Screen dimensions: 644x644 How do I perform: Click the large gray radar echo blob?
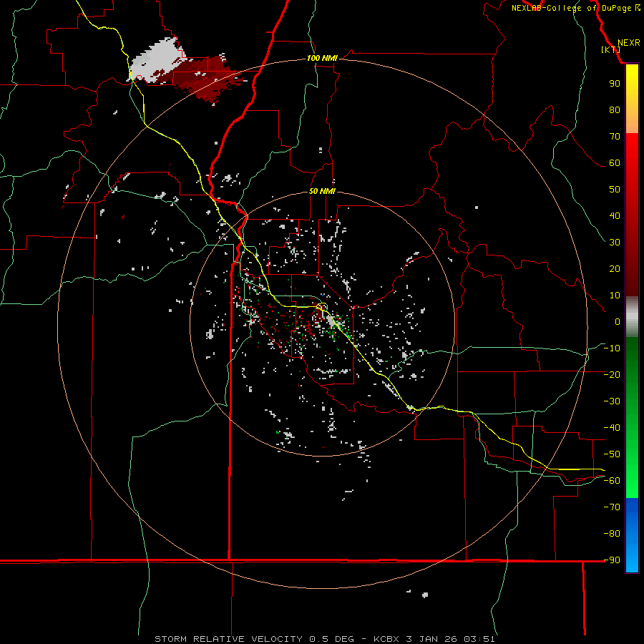click(x=158, y=59)
